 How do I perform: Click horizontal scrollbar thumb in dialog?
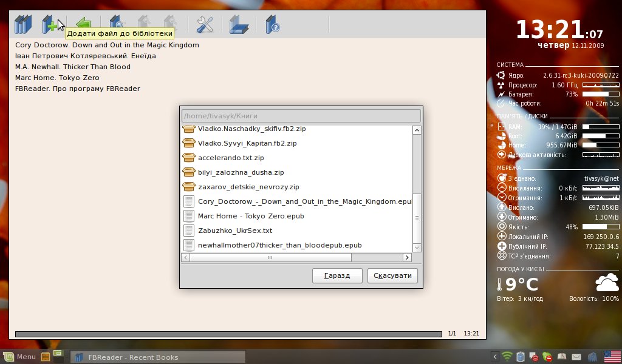(x=270, y=257)
